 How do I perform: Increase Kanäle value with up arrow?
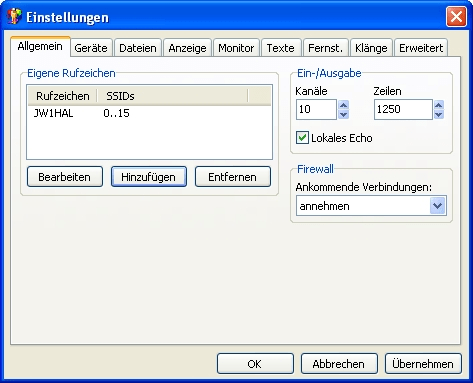point(344,105)
